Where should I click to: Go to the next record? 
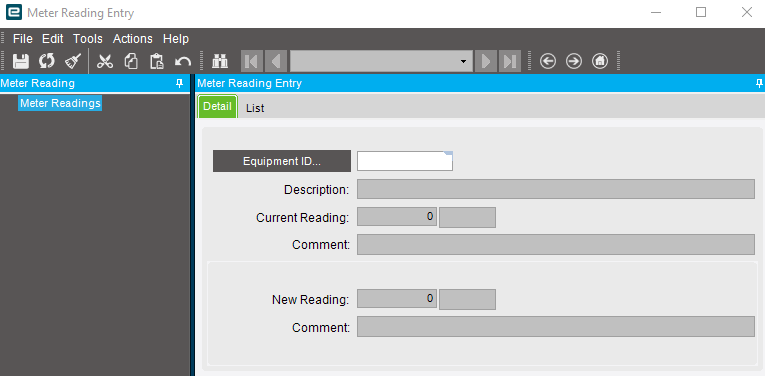tap(486, 61)
